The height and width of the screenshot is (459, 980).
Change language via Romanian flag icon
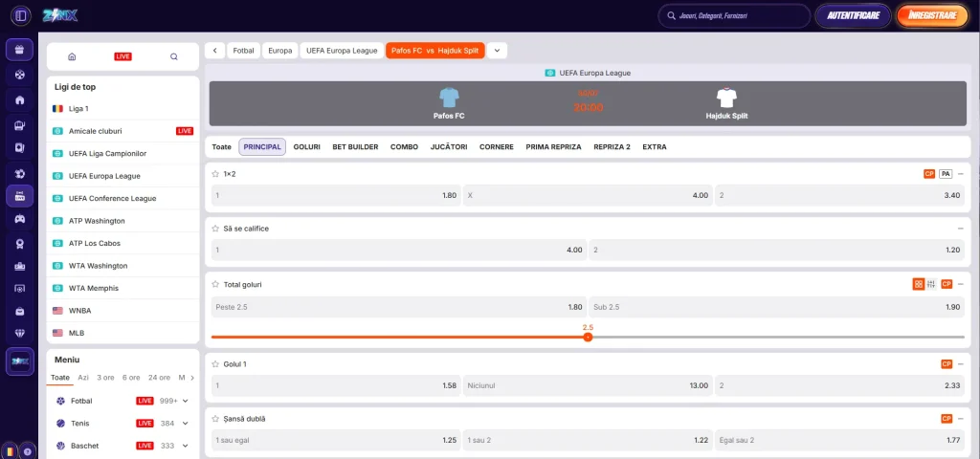[11, 450]
